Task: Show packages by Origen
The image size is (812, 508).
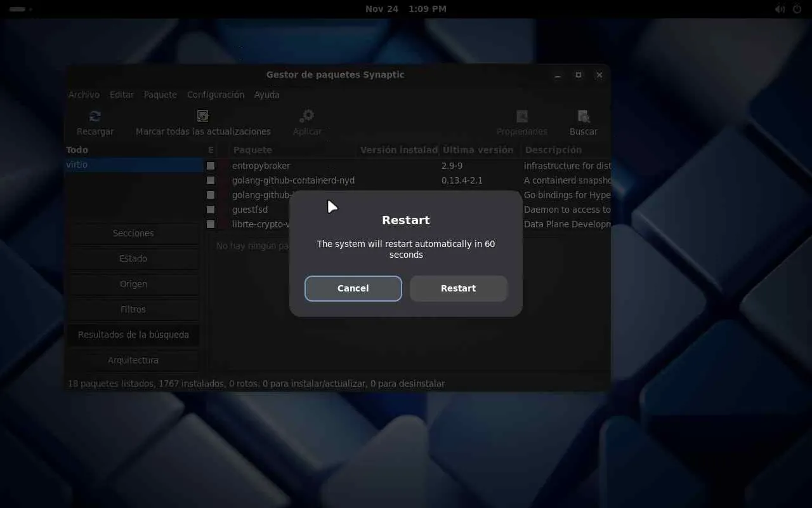Action: click(x=133, y=284)
